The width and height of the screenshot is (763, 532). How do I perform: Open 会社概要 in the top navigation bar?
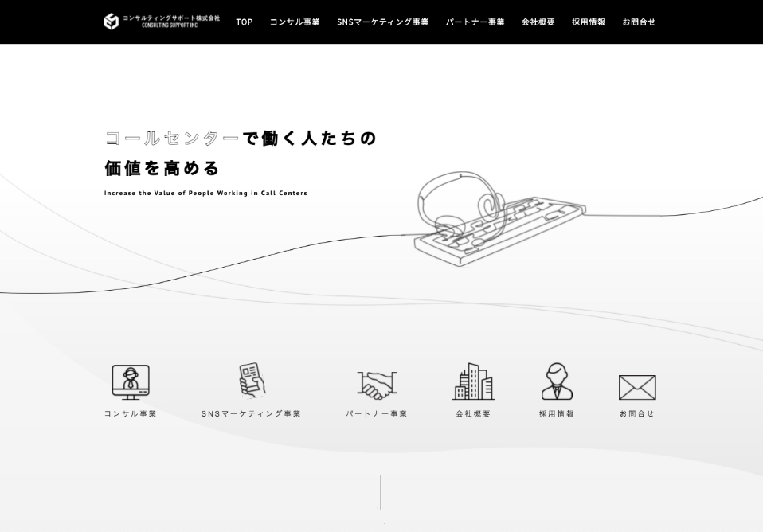(x=538, y=22)
